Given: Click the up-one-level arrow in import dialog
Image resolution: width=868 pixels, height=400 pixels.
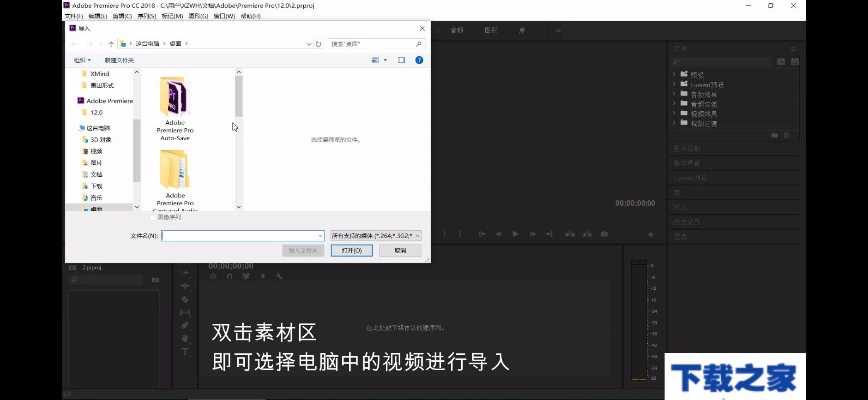Looking at the screenshot, I should [x=111, y=44].
